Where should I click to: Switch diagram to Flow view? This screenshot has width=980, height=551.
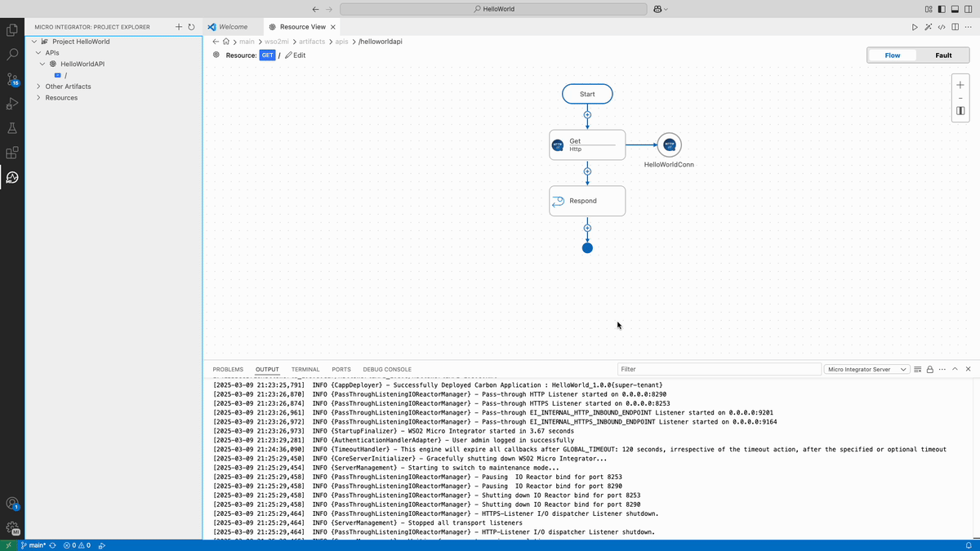tap(893, 56)
